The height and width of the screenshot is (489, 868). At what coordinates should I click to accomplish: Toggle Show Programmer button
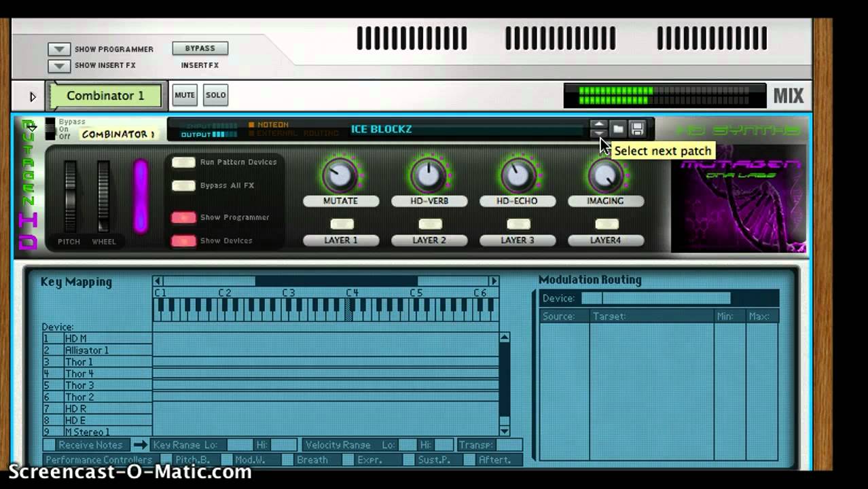coord(183,217)
